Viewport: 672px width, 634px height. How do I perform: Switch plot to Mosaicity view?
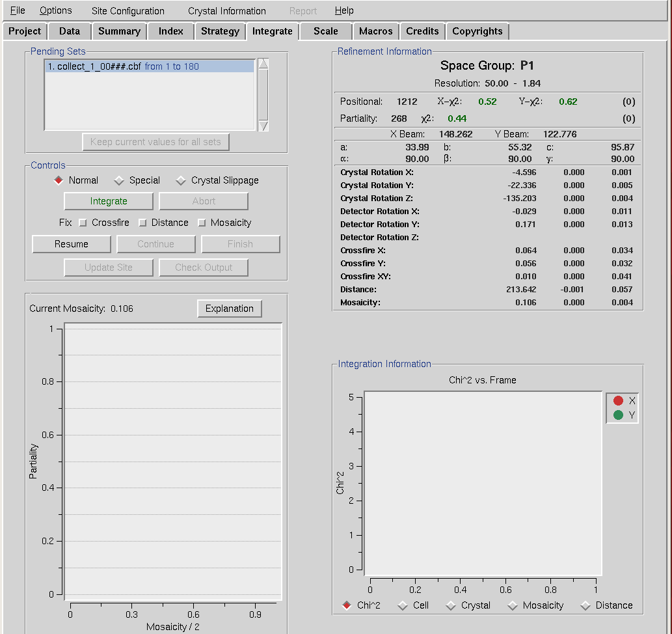(x=513, y=605)
